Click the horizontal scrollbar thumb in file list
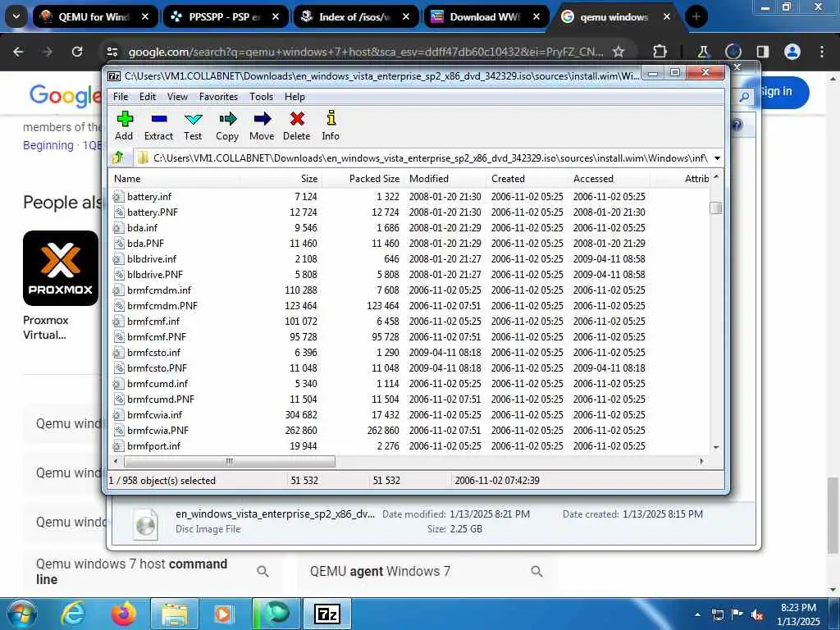This screenshot has height=630, width=840. click(x=230, y=461)
